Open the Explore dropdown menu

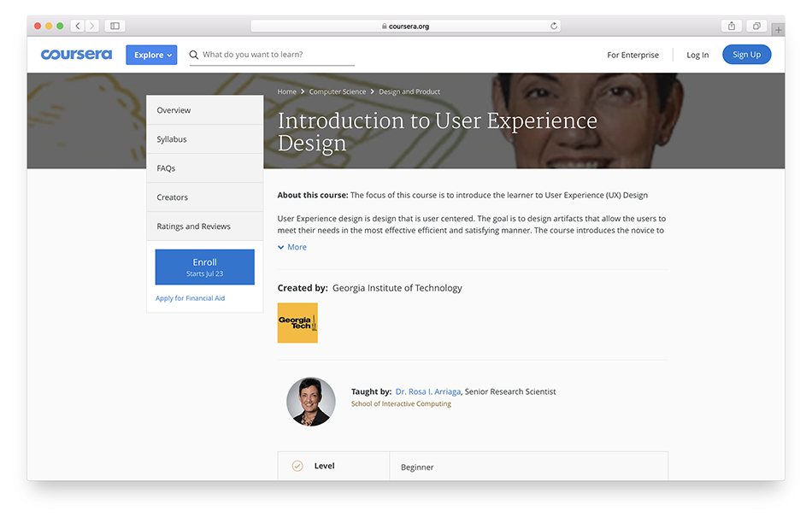[151, 55]
